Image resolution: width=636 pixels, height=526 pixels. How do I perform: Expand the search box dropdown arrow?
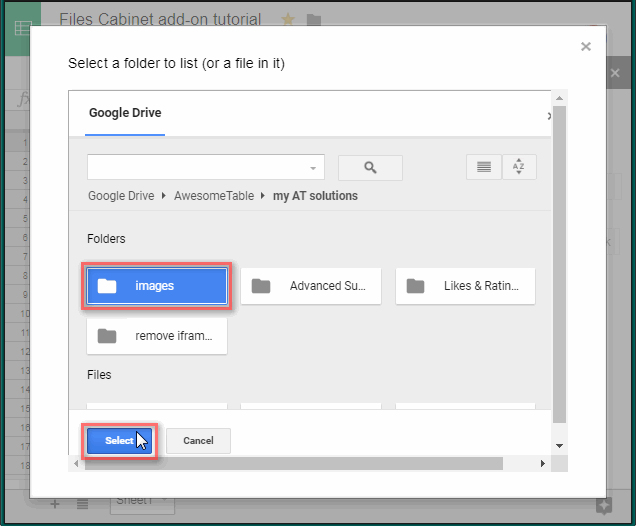point(314,168)
